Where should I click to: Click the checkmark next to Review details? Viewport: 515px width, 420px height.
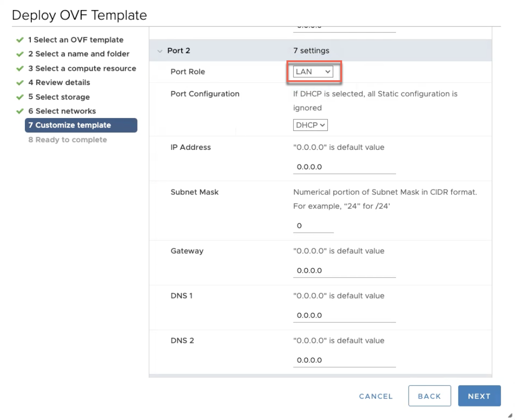[20, 83]
